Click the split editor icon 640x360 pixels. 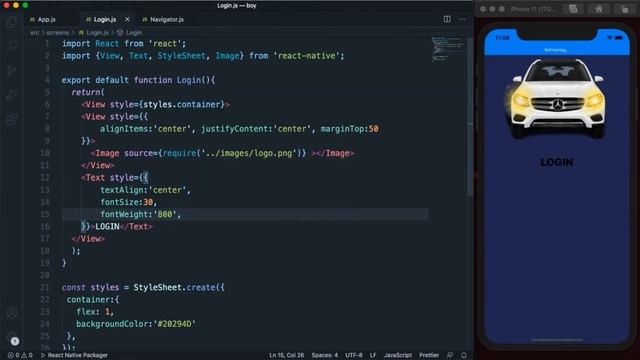click(447, 19)
